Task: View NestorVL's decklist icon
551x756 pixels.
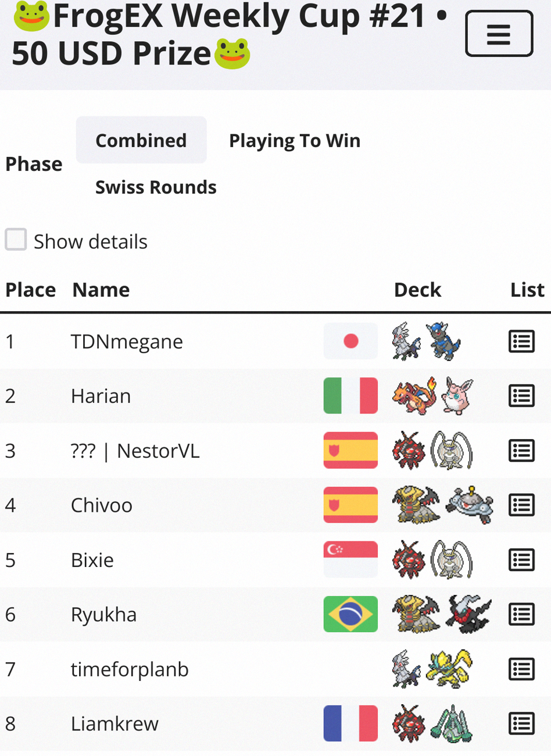Action: pos(521,451)
